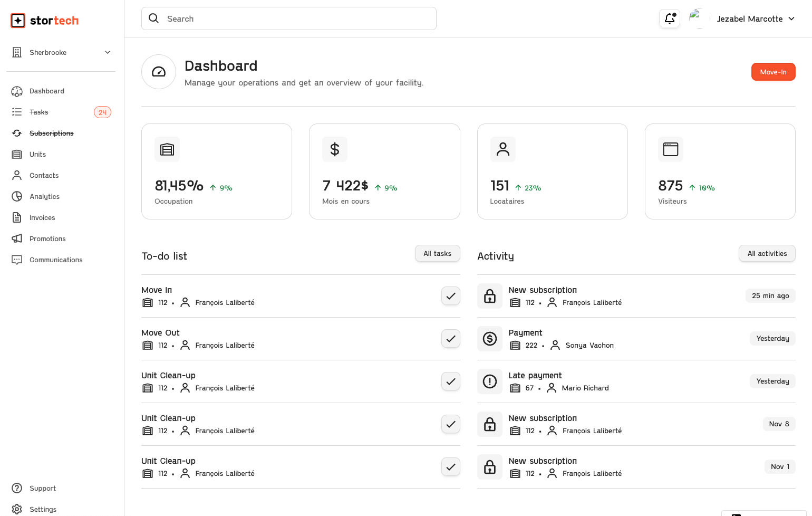The image size is (812, 516).
Task: Click the stortech logo
Action: (x=44, y=21)
